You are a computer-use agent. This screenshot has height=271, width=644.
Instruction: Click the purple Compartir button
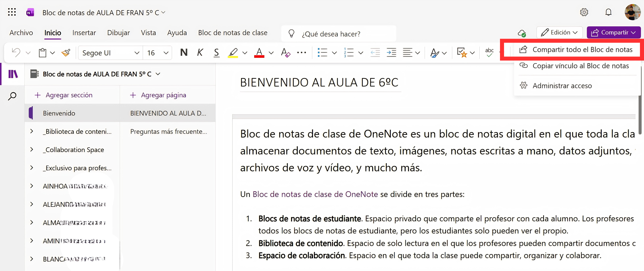tap(614, 32)
